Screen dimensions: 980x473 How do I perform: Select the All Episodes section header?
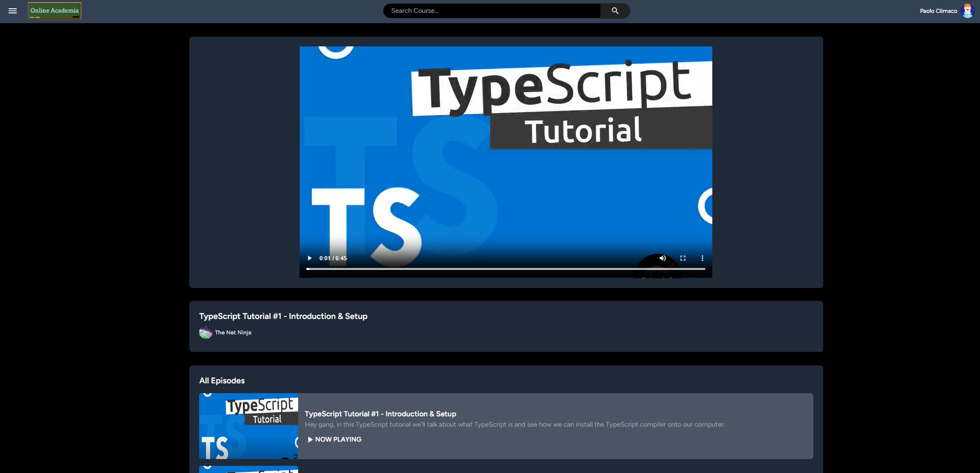click(x=222, y=380)
